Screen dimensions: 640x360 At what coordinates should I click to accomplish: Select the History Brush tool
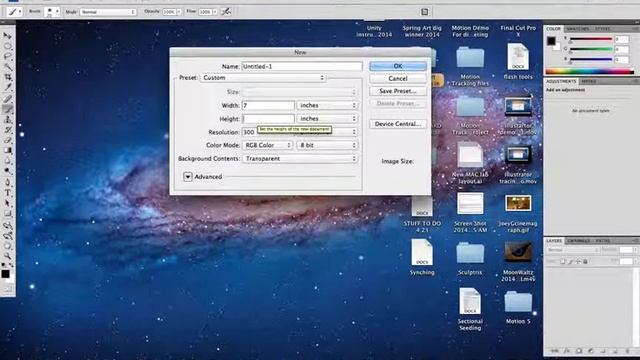tap(7, 130)
